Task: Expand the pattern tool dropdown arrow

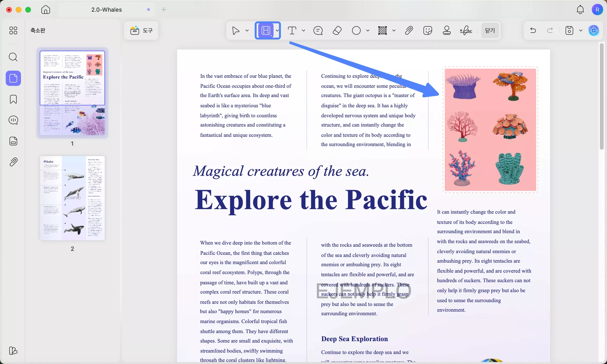Action: pyautogui.click(x=394, y=31)
